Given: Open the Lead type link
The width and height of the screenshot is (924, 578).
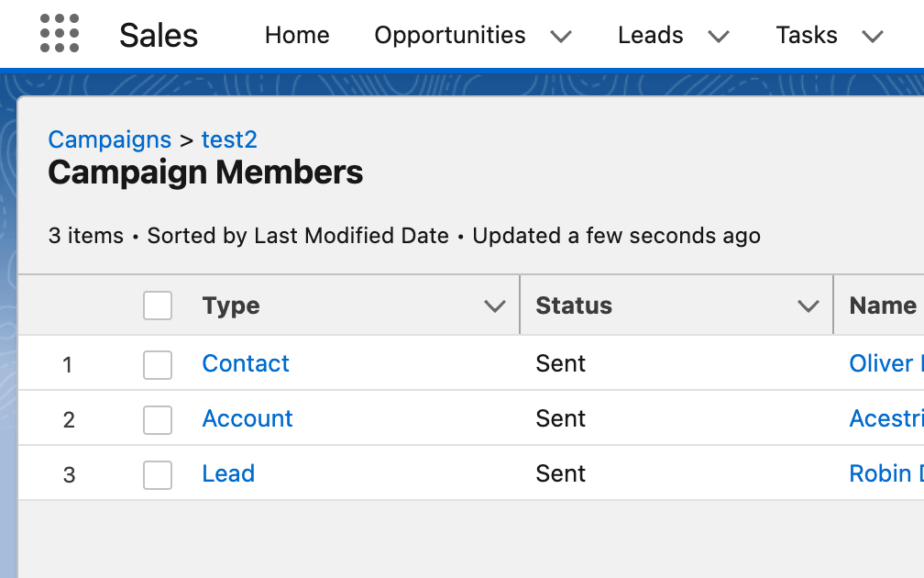Looking at the screenshot, I should click(x=228, y=473).
